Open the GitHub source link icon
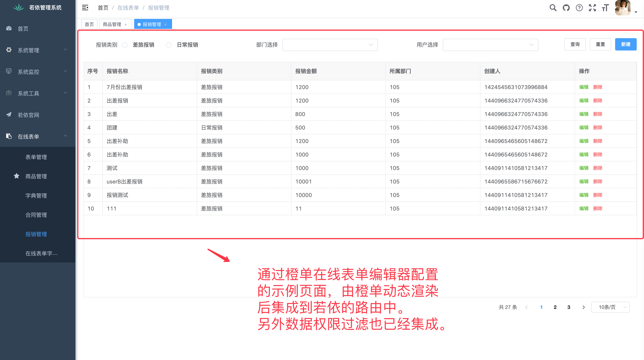 566,8
